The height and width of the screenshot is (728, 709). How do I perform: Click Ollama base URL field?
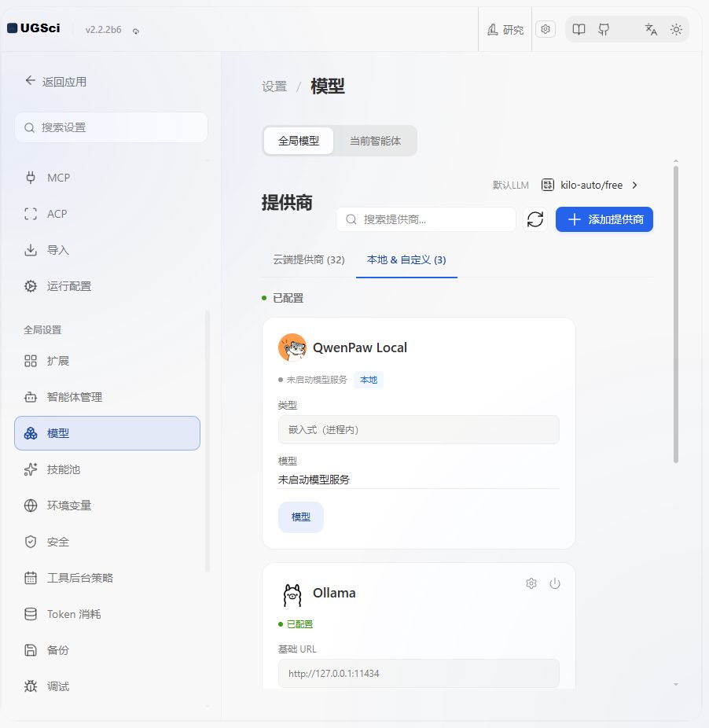pos(419,673)
